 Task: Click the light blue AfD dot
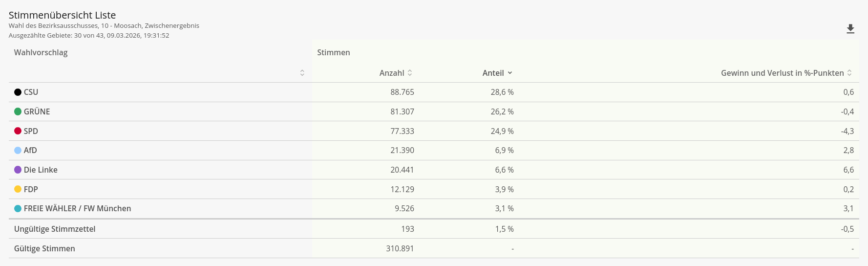click(x=18, y=150)
